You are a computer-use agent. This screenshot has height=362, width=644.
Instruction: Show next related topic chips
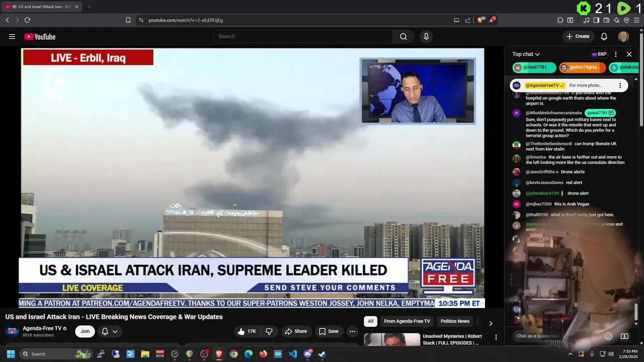point(491,323)
